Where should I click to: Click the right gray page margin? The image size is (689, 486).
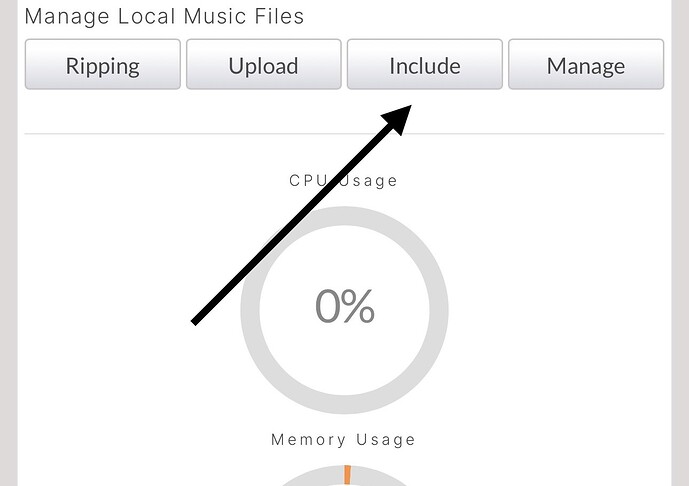(x=680, y=243)
